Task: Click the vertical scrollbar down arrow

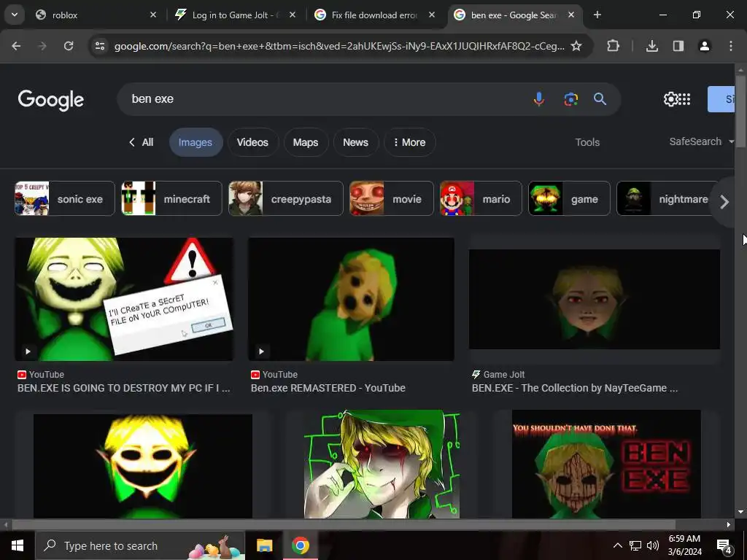Action: pos(740,513)
